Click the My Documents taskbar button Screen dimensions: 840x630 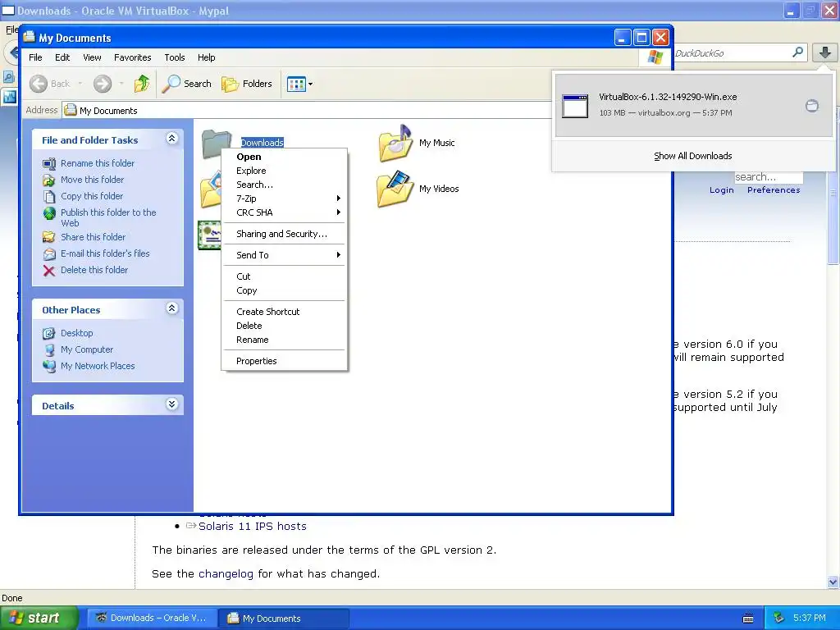pyautogui.click(x=284, y=618)
